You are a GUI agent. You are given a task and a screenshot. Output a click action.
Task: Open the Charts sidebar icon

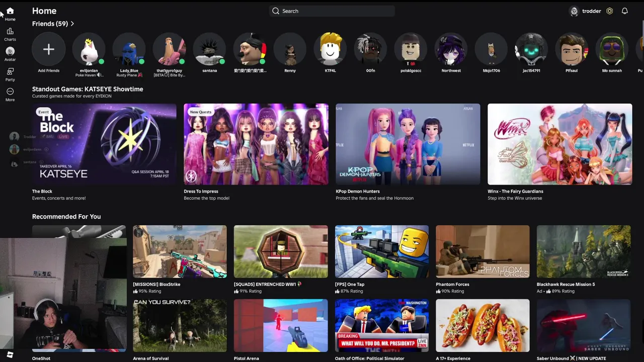point(10,31)
